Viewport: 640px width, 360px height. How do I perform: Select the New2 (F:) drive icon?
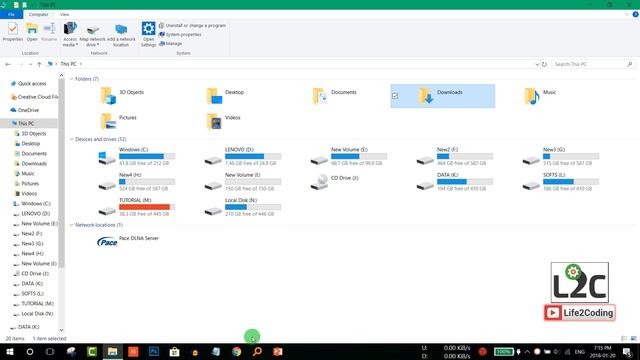coord(425,160)
